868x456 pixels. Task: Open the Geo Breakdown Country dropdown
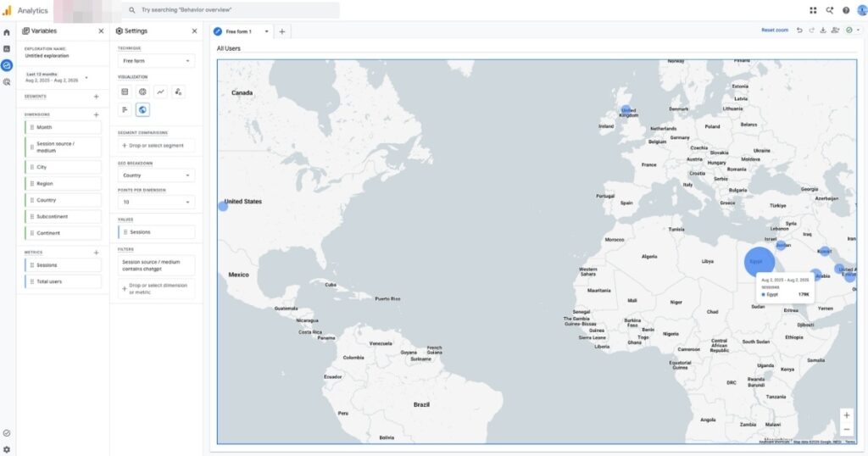coord(156,175)
